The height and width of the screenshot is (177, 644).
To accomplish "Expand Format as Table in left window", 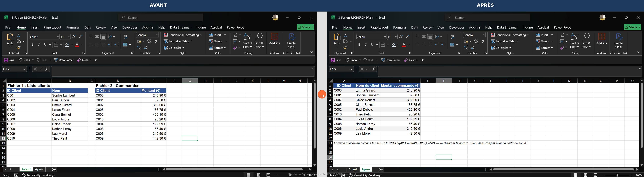I will click(x=178, y=41).
